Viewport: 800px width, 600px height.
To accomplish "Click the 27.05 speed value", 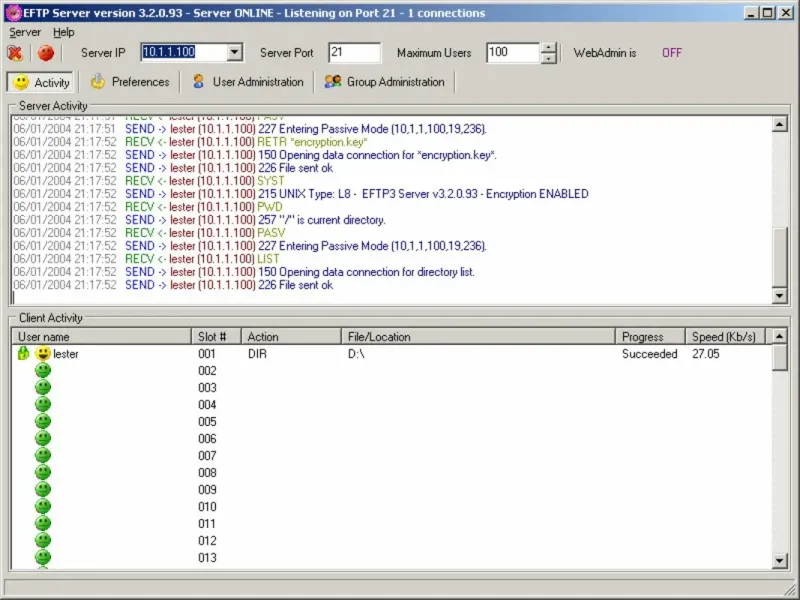I will click(706, 354).
